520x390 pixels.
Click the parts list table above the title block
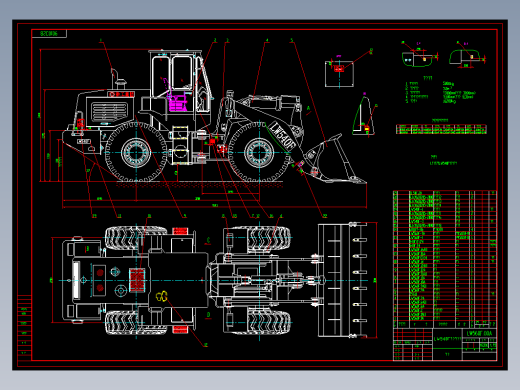[x=445, y=259]
